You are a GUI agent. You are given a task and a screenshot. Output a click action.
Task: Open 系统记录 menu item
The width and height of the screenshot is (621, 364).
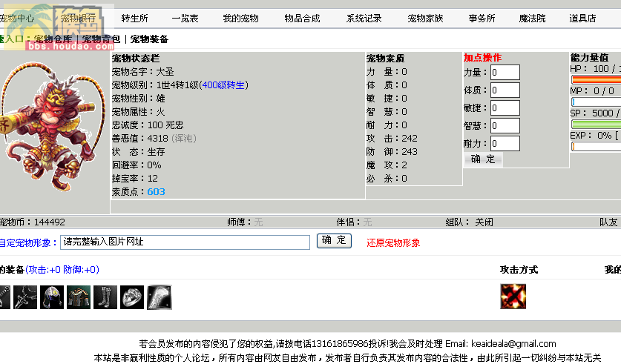(x=364, y=19)
